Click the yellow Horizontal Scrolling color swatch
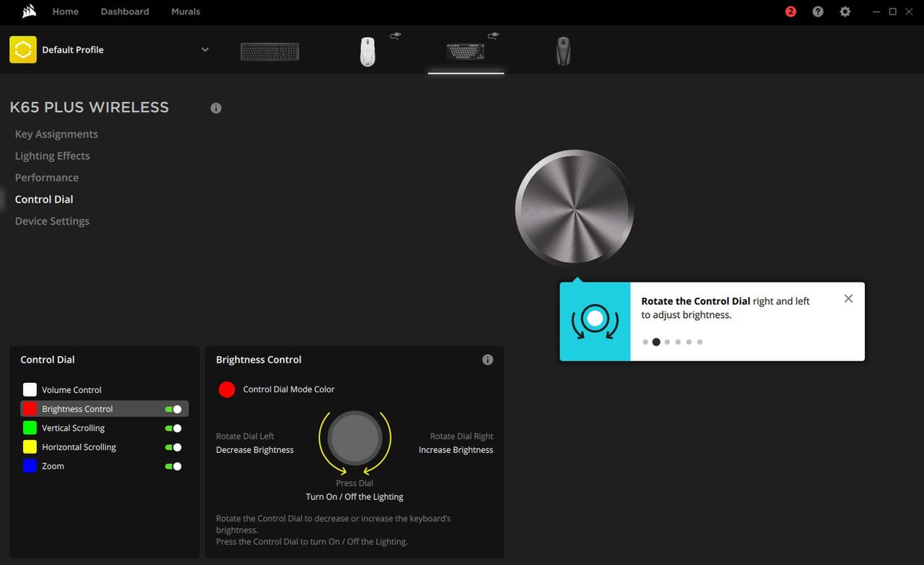This screenshot has height=565, width=924. click(30, 447)
